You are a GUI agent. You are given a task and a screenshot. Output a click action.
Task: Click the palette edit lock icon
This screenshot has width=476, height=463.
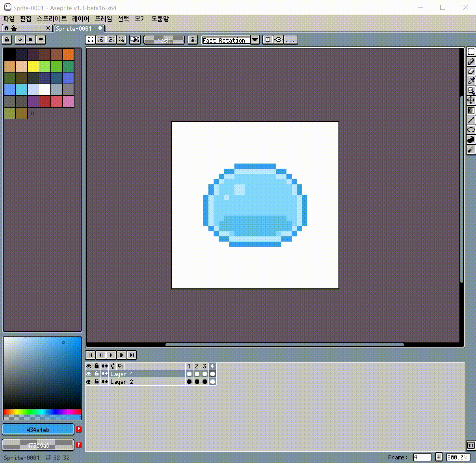7,40
